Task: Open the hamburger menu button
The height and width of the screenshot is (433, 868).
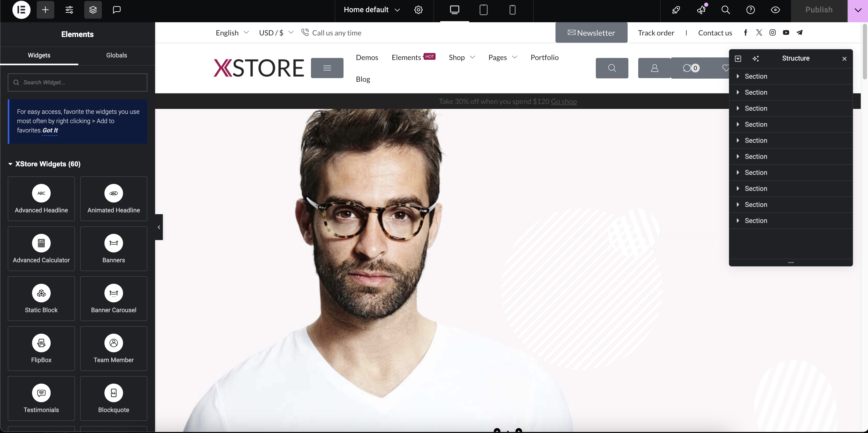Action: (x=327, y=68)
